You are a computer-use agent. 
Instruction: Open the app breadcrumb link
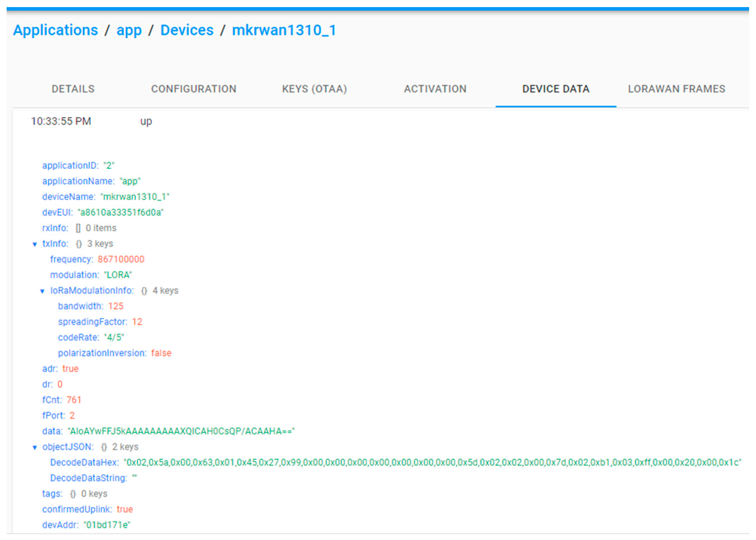pyautogui.click(x=129, y=30)
